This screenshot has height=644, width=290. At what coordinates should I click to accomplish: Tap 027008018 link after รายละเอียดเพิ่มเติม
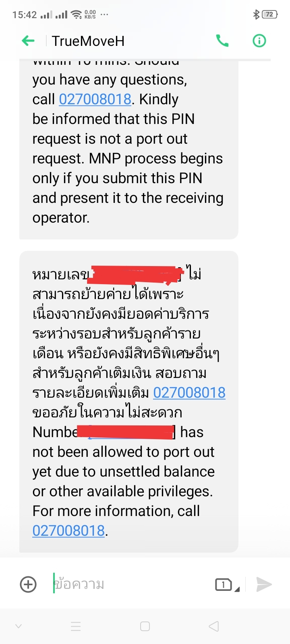(189, 392)
